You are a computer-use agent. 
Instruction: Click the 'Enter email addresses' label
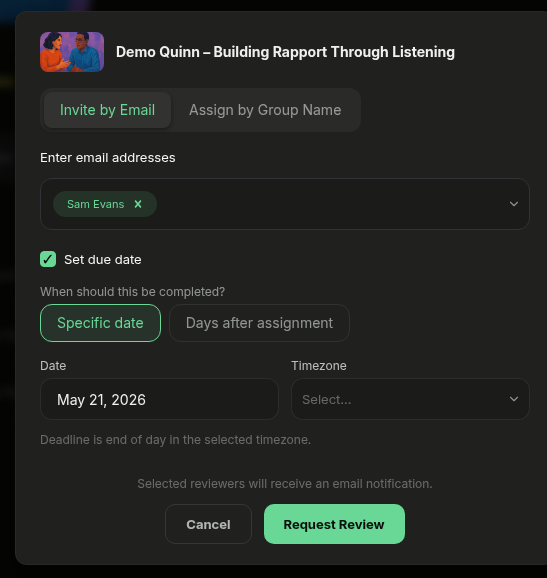pyautogui.click(x=108, y=158)
